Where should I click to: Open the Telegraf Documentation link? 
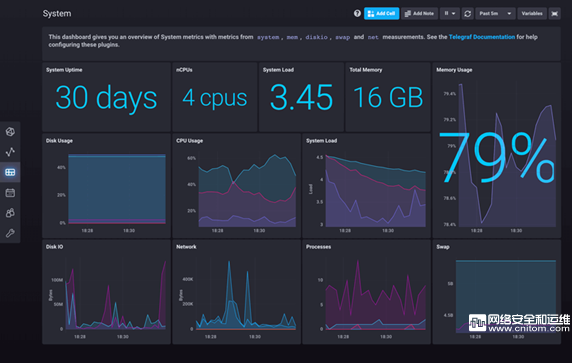[482, 37]
